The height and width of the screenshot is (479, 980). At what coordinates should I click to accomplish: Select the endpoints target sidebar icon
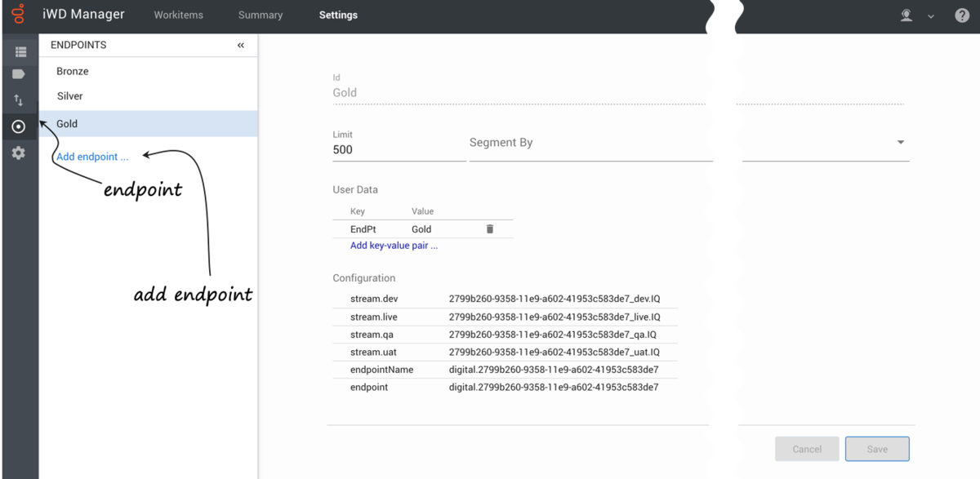coord(19,126)
